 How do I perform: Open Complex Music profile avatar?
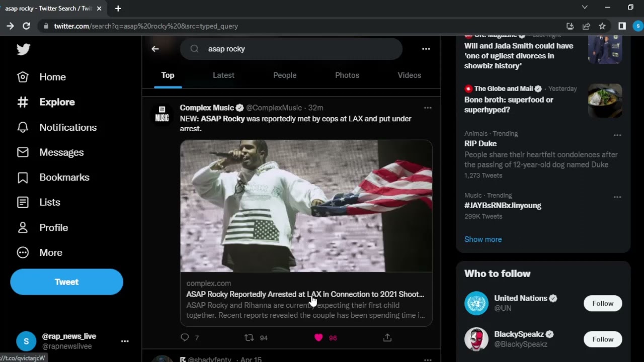(x=162, y=115)
